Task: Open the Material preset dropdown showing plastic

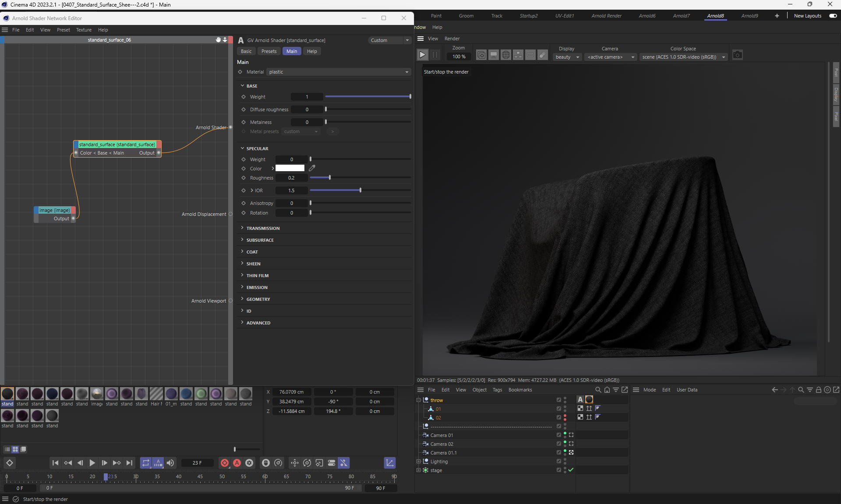Action: click(x=338, y=72)
